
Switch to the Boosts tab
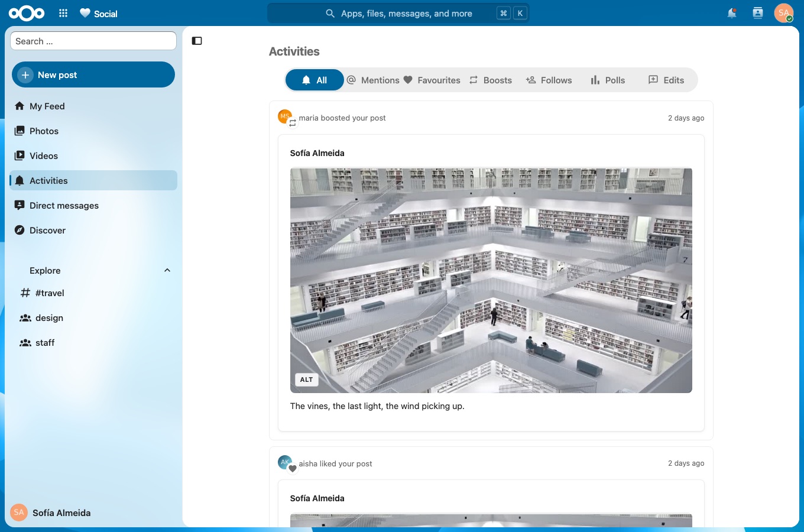[x=491, y=80]
